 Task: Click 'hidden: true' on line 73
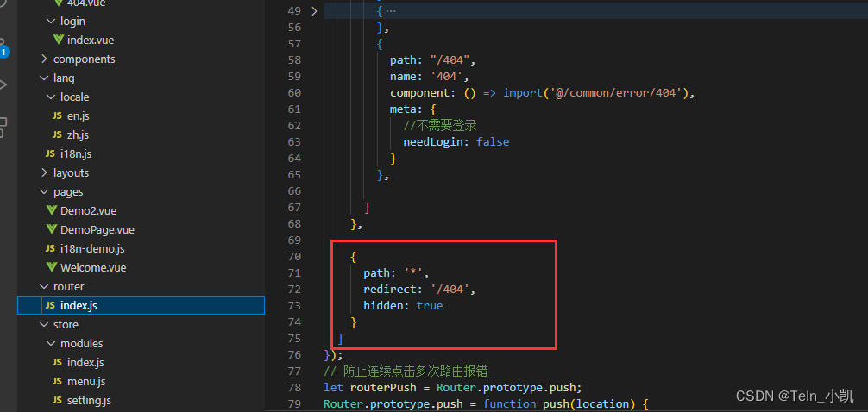point(403,305)
